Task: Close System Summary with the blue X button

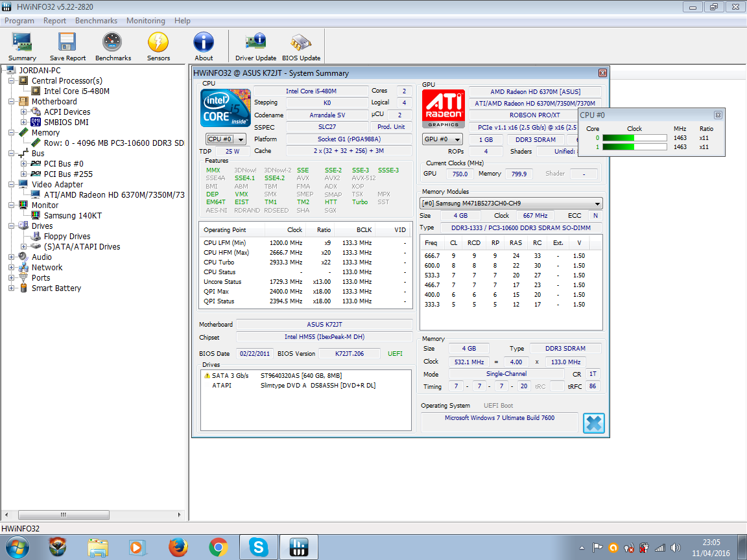Action: (593, 423)
